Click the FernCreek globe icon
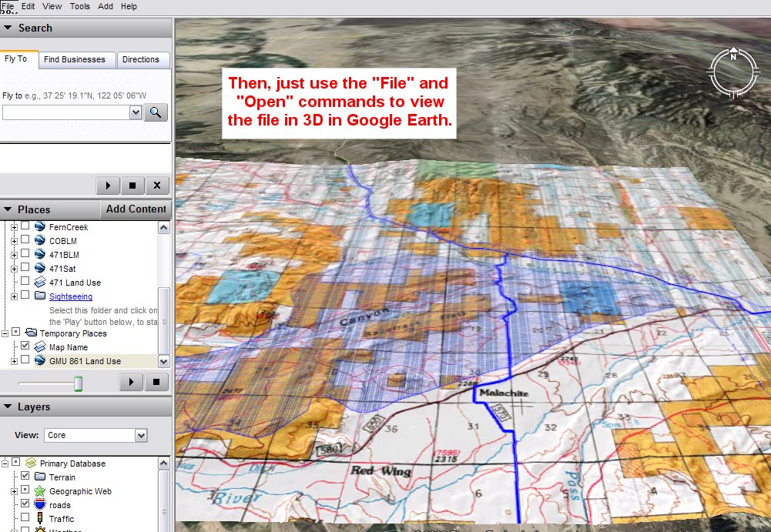Screen dimensions: 771x532 (40, 226)
